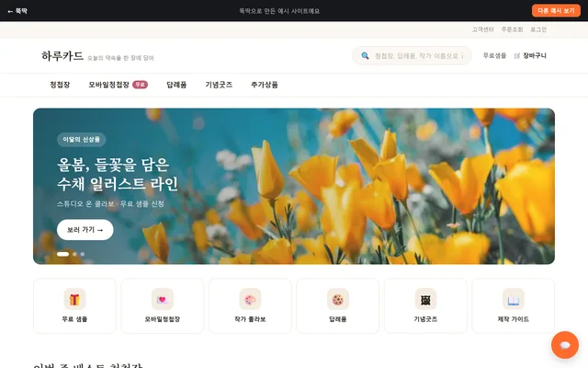Viewport: 588px width, 368px height.
Task: Click the gift box icon for 무료 샘플
Action: [74, 299]
